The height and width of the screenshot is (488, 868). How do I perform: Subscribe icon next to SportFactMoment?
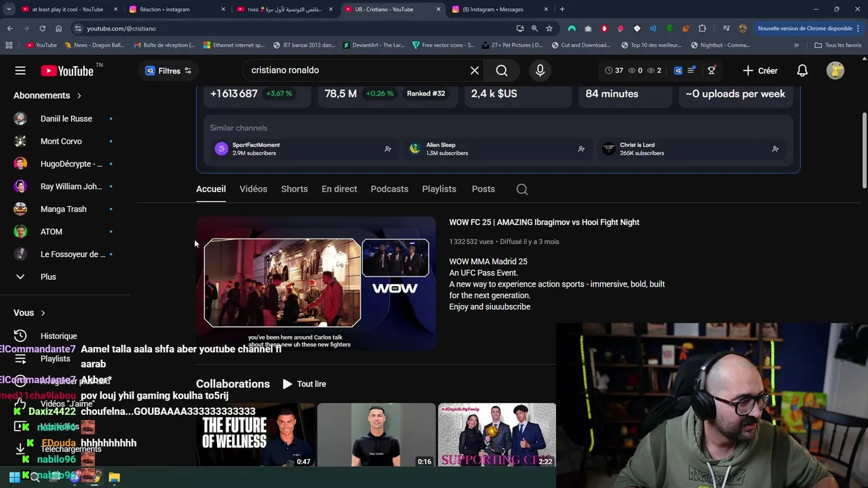click(x=388, y=149)
